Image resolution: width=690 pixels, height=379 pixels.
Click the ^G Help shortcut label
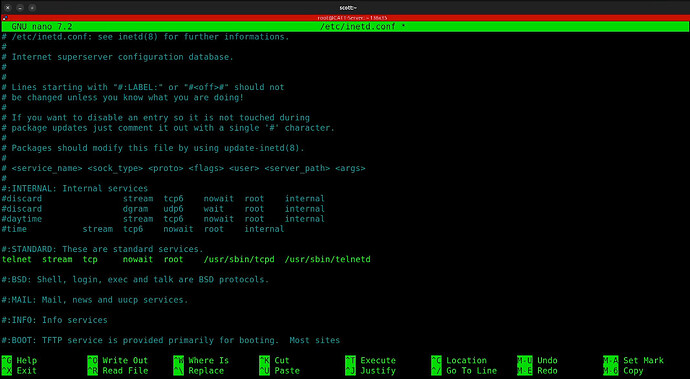(x=19, y=361)
